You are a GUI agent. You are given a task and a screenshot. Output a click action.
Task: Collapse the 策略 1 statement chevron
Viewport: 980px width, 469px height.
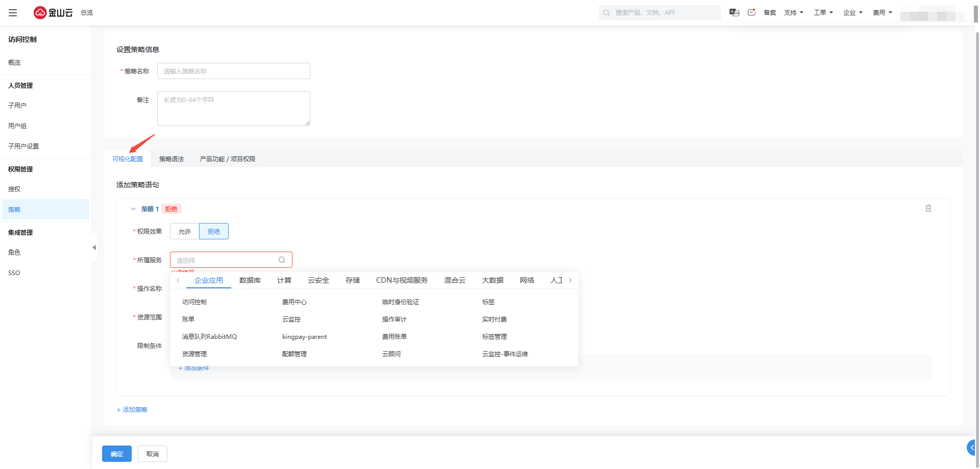pos(133,209)
